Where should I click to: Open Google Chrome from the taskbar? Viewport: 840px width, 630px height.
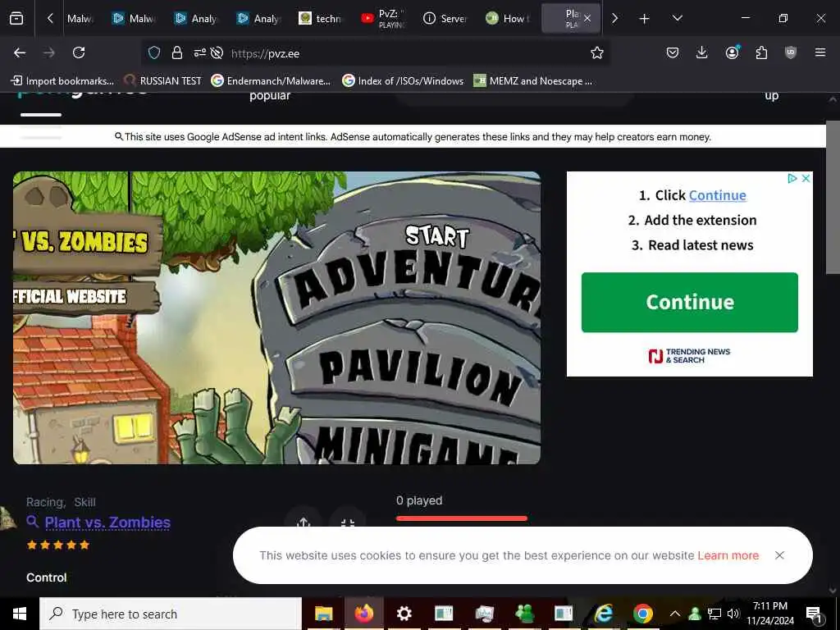(643, 614)
